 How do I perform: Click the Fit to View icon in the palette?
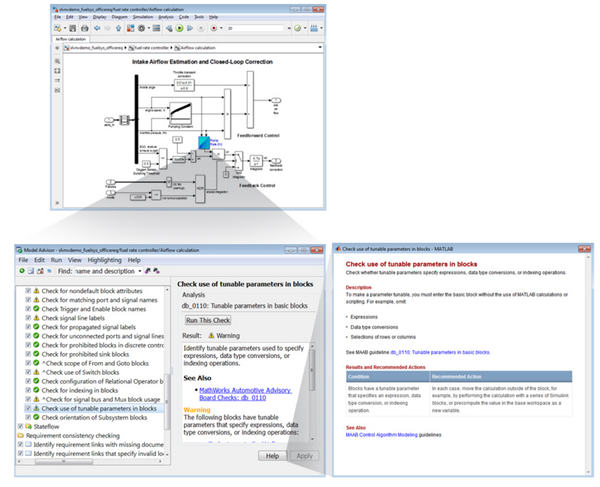[57, 71]
